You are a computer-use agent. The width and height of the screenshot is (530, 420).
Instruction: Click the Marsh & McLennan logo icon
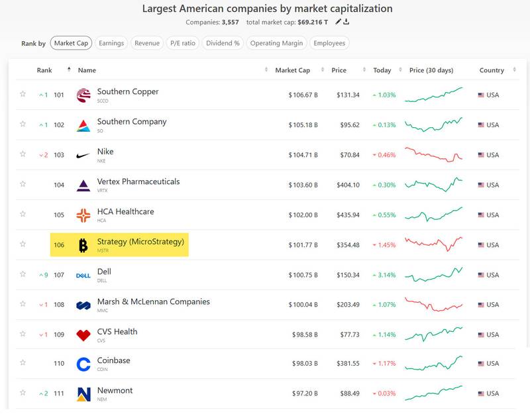pyautogui.click(x=83, y=305)
